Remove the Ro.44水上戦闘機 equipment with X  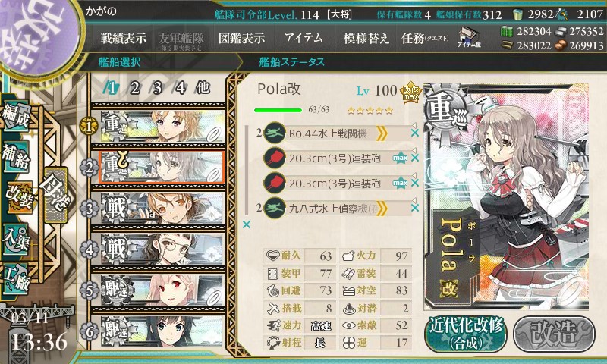(414, 133)
